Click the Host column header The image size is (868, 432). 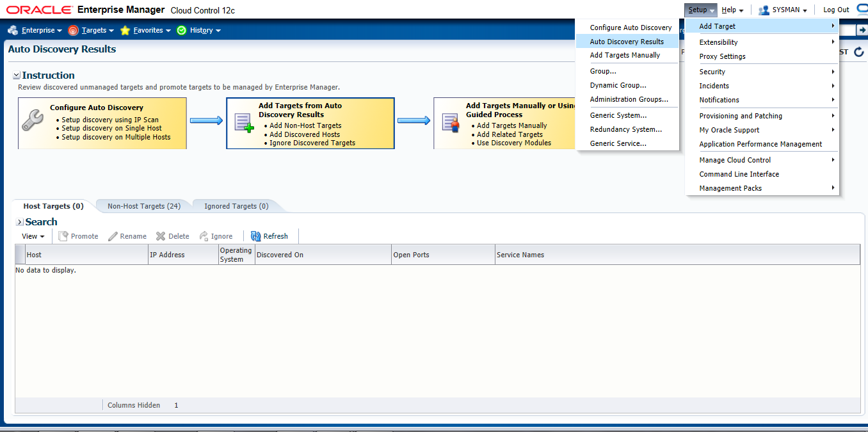coord(35,255)
